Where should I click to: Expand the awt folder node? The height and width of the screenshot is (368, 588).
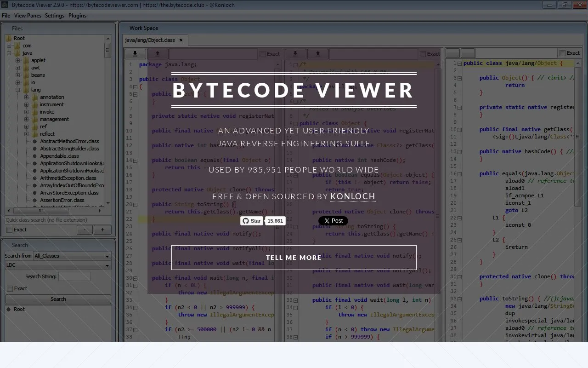(17, 68)
